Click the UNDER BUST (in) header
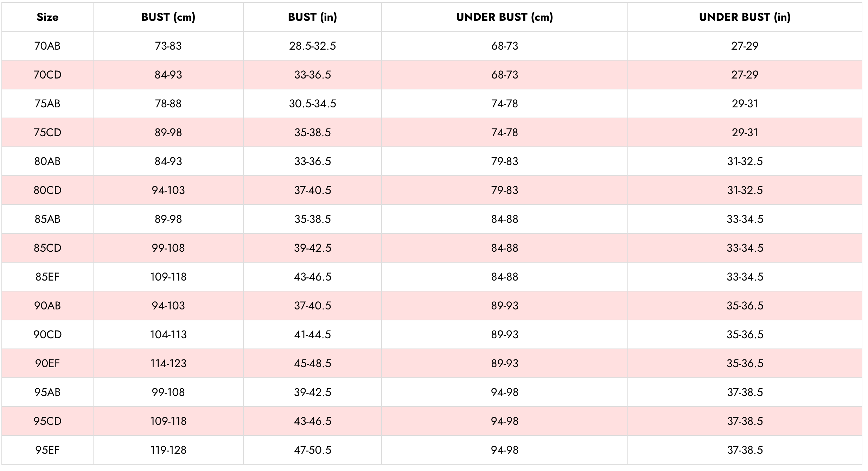 [x=745, y=17]
